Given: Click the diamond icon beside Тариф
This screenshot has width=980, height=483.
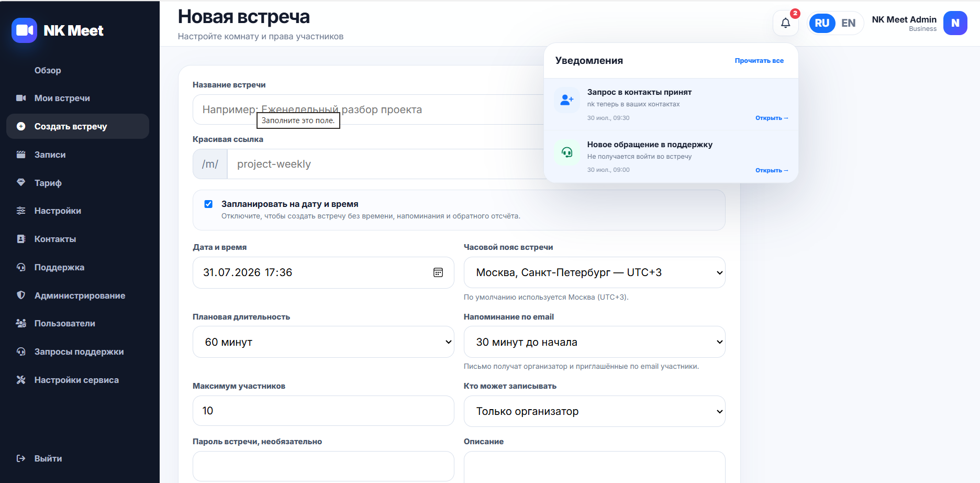Looking at the screenshot, I should coord(21,182).
